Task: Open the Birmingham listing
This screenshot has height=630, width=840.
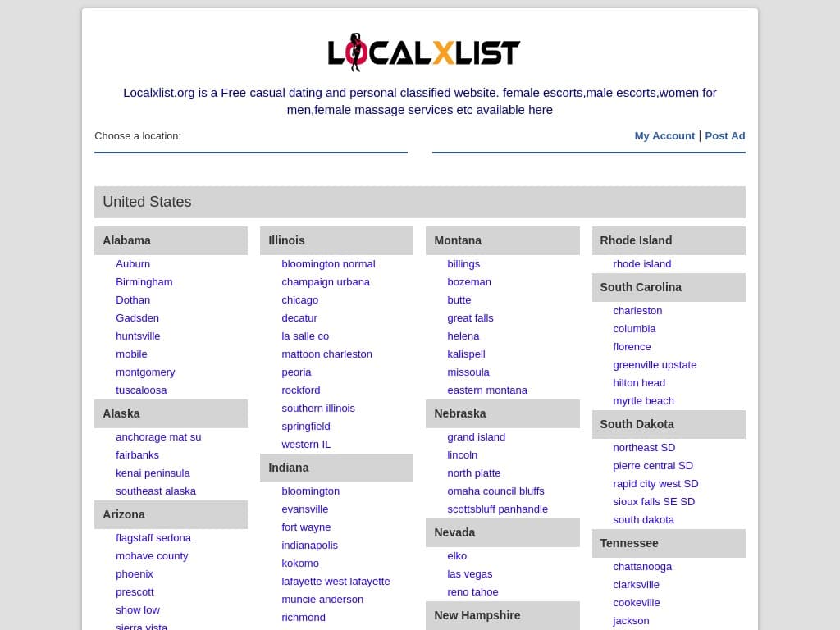Action: (144, 281)
